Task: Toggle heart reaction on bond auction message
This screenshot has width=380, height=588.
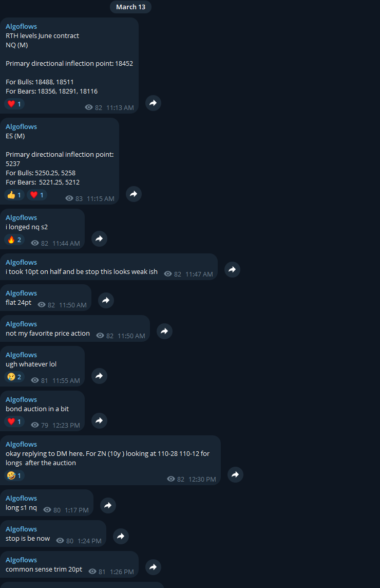Action: click(x=14, y=421)
